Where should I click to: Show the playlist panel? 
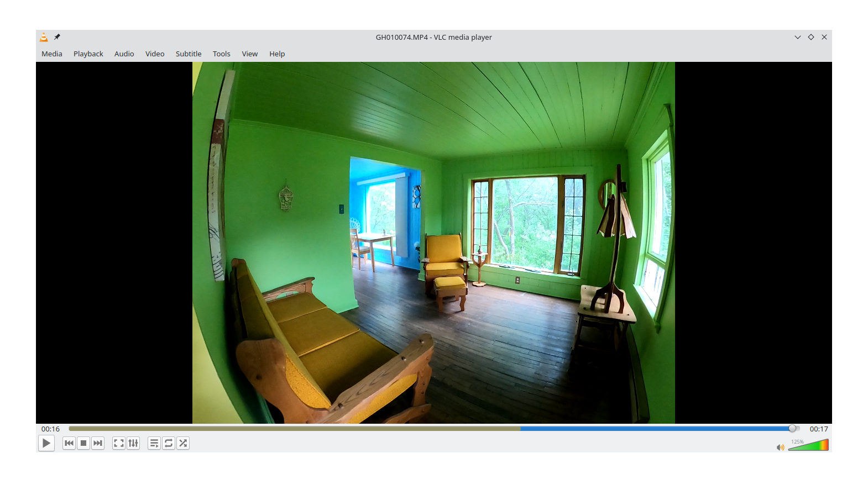pyautogui.click(x=154, y=443)
